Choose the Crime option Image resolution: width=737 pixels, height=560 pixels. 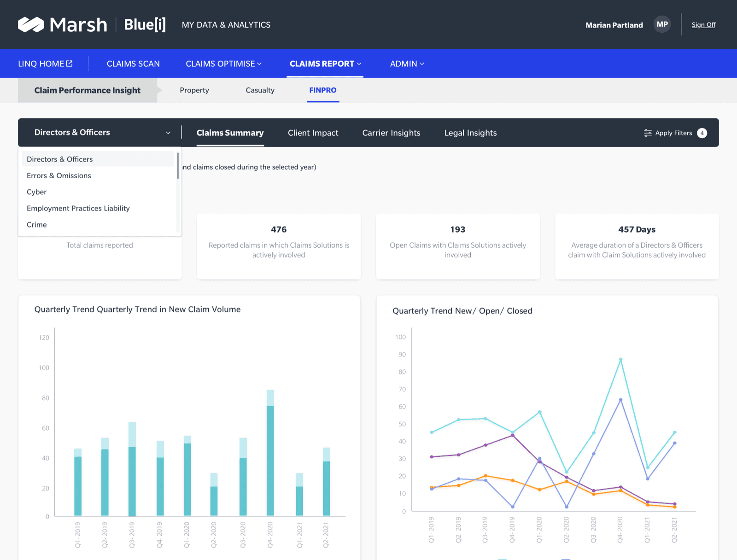coord(98,225)
